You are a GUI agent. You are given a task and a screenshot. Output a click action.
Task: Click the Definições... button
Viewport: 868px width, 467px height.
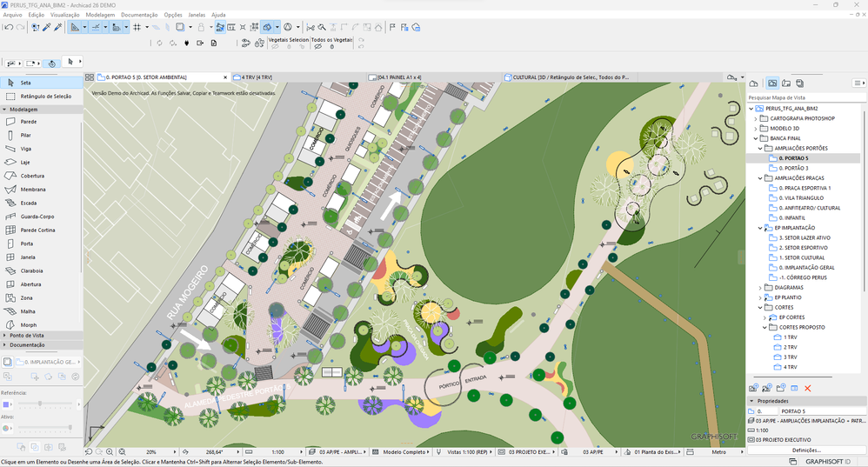tap(806, 450)
